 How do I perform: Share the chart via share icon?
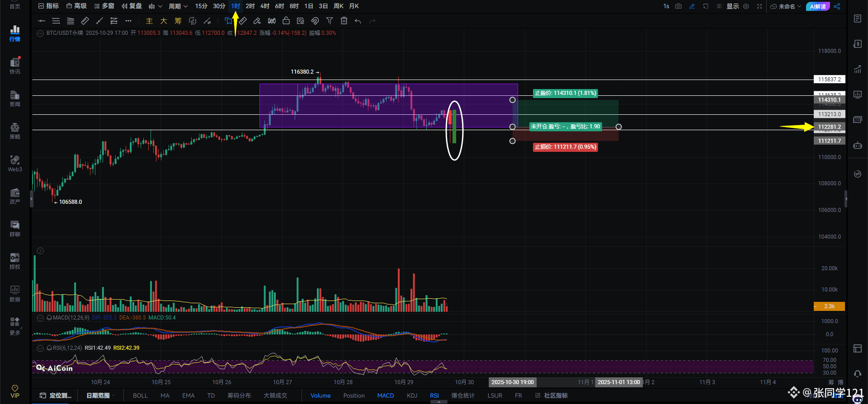[837, 6]
